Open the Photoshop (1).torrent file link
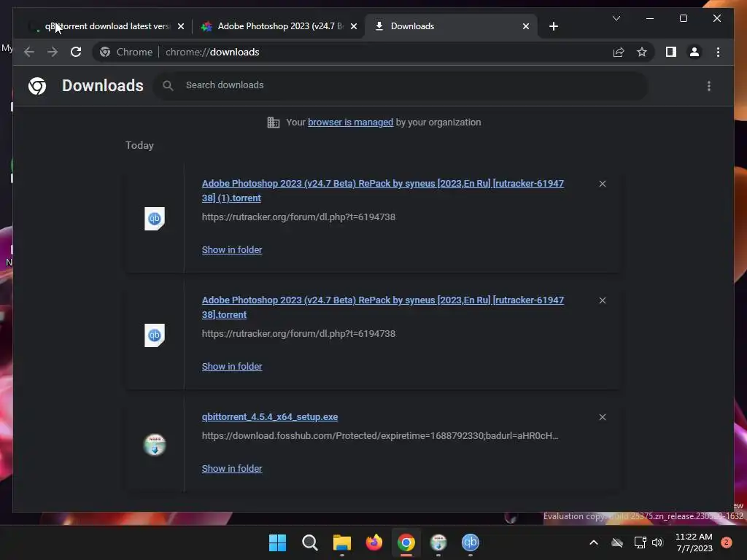 (382, 190)
